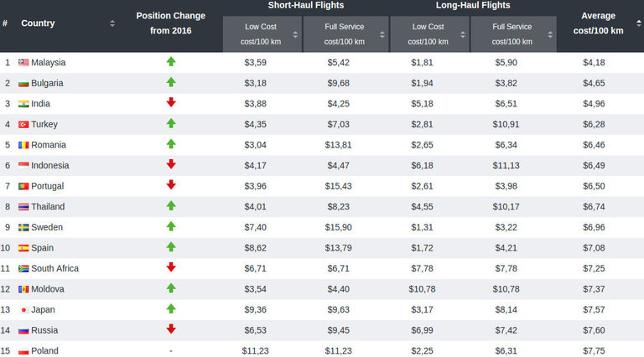Screen dimensions: 644x357
Task: Click the Average cost/100 km header
Action: point(600,23)
